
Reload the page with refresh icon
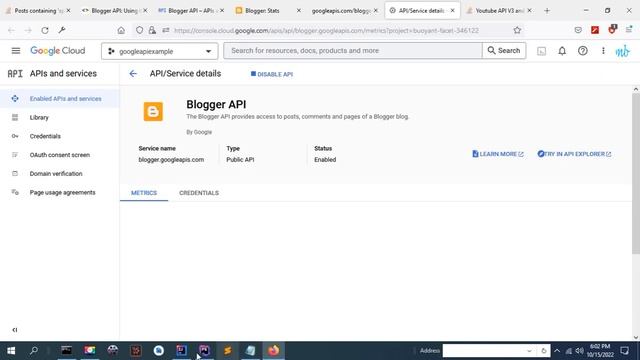click(x=44, y=30)
